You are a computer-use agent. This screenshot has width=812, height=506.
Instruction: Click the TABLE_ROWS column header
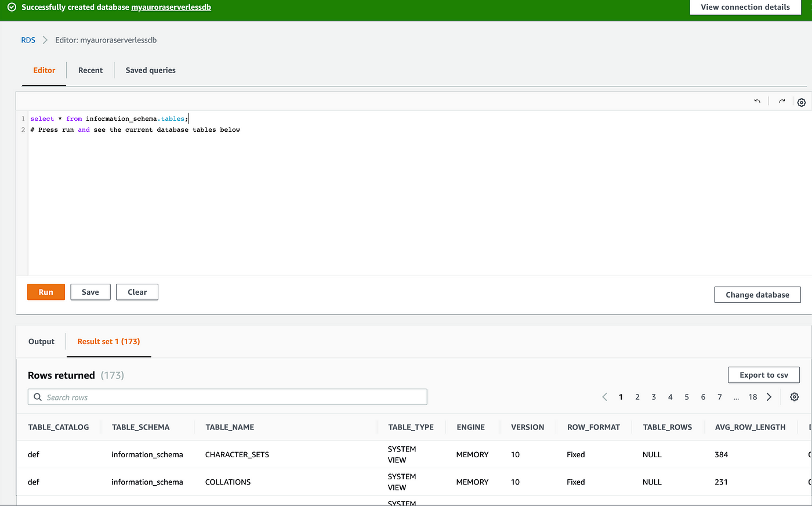point(668,427)
